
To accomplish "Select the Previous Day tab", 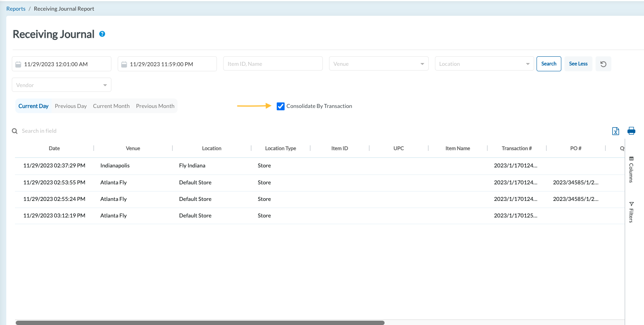I will tap(71, 106).
